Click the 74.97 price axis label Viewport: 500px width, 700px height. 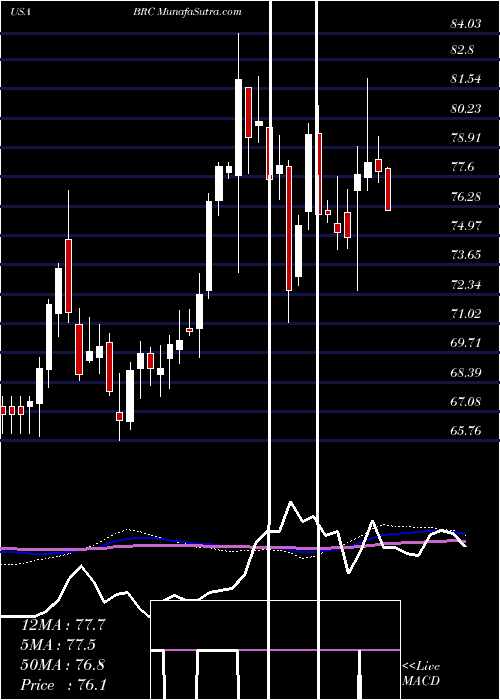[466, 226]
